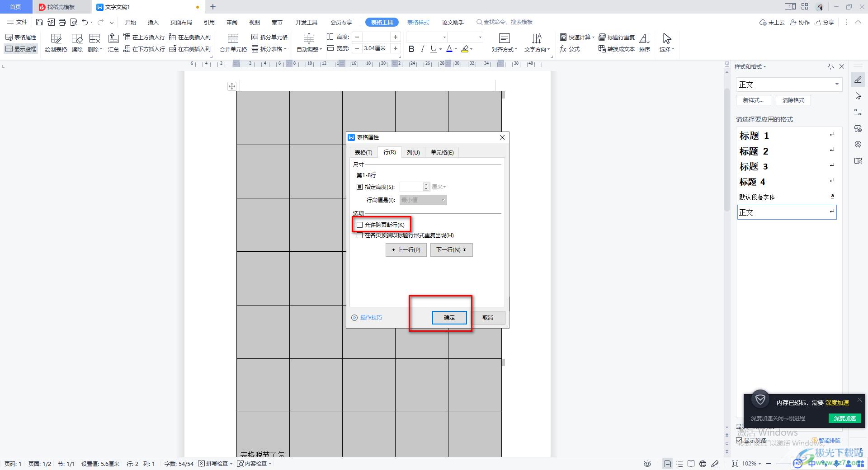Open table properties (表格属性) in the ribbon

(x=21, y=37)
